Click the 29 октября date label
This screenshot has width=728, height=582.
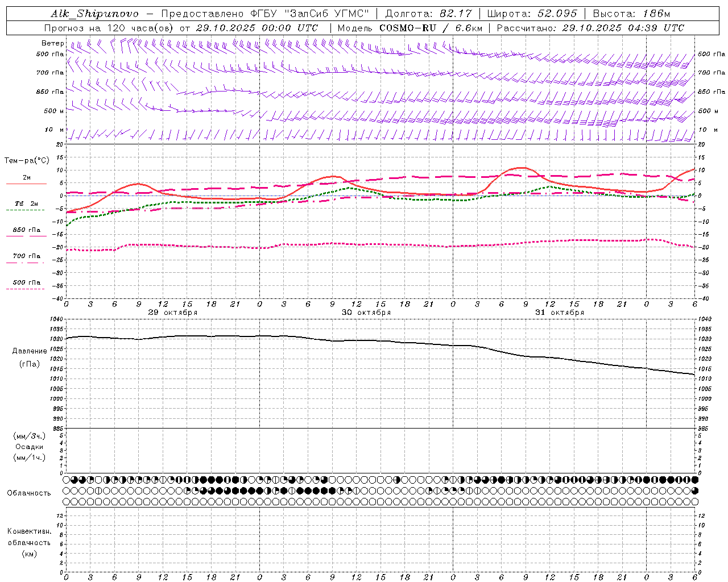point(173,313)
